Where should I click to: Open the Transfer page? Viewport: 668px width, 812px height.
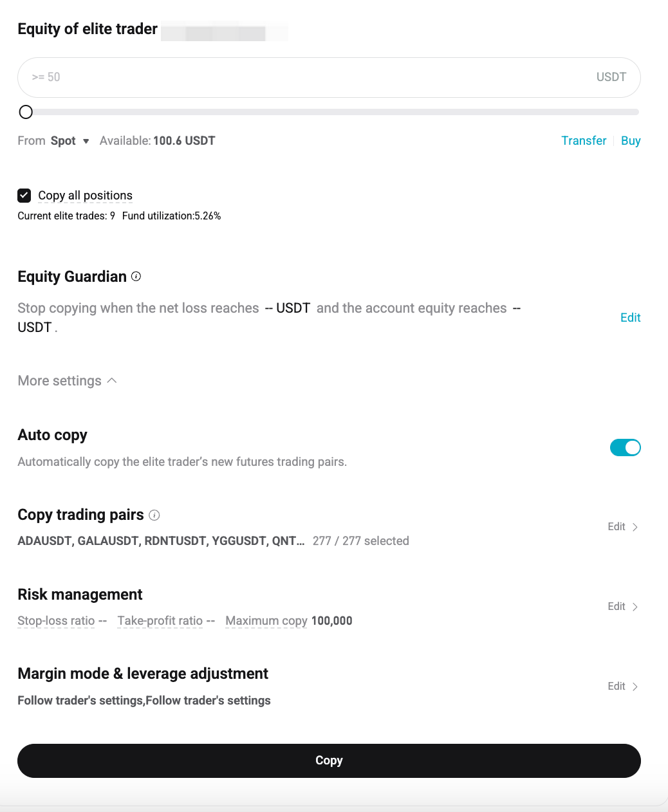(583, 140)
